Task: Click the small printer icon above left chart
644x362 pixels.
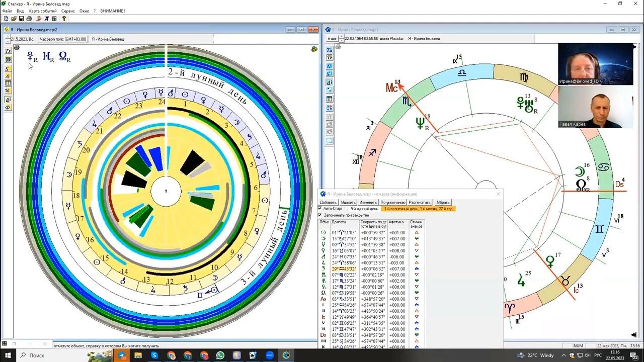Action: pos(17,47)
